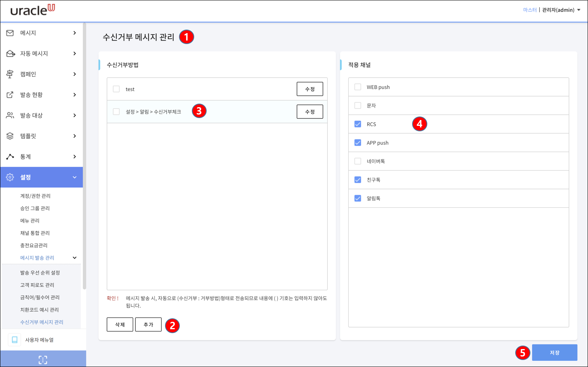588x367 pixels.
Task: Expand the 발송 현황 menu chevron
Action: click(x=75, y=95)
